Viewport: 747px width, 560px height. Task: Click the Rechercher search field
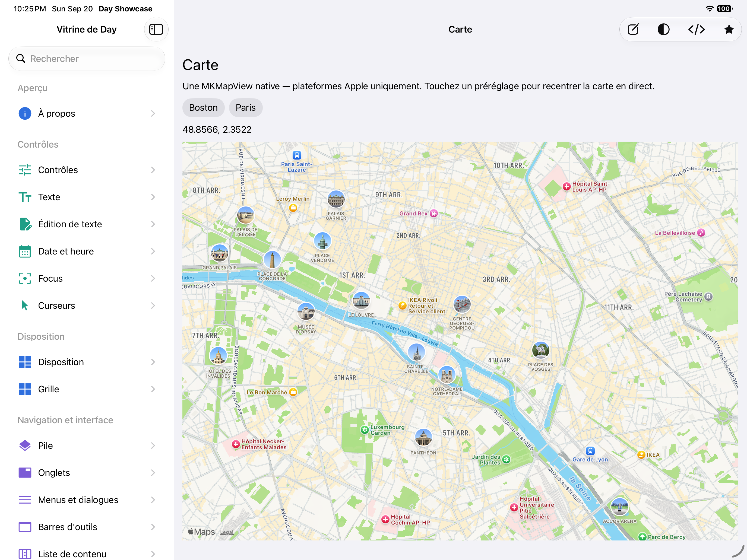point(87,59)
